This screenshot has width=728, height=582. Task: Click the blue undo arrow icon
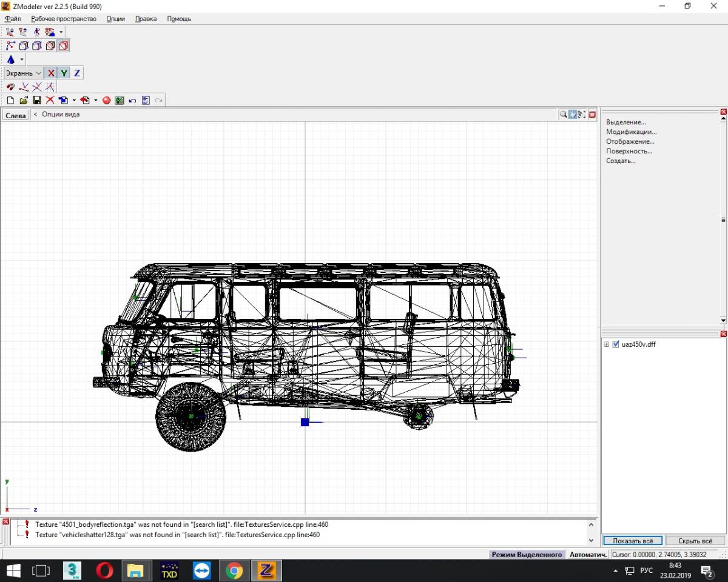coord(132,101)
